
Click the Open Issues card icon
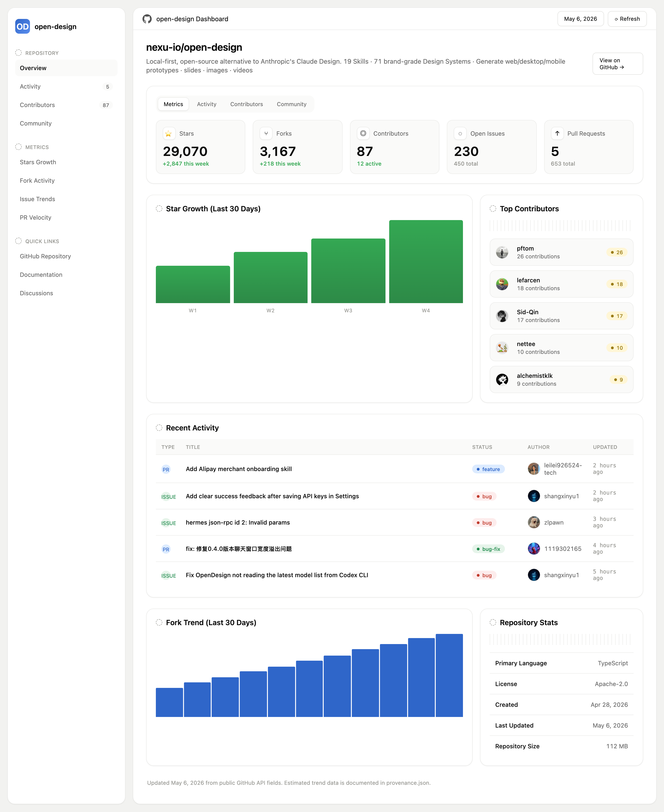(460, 134)
